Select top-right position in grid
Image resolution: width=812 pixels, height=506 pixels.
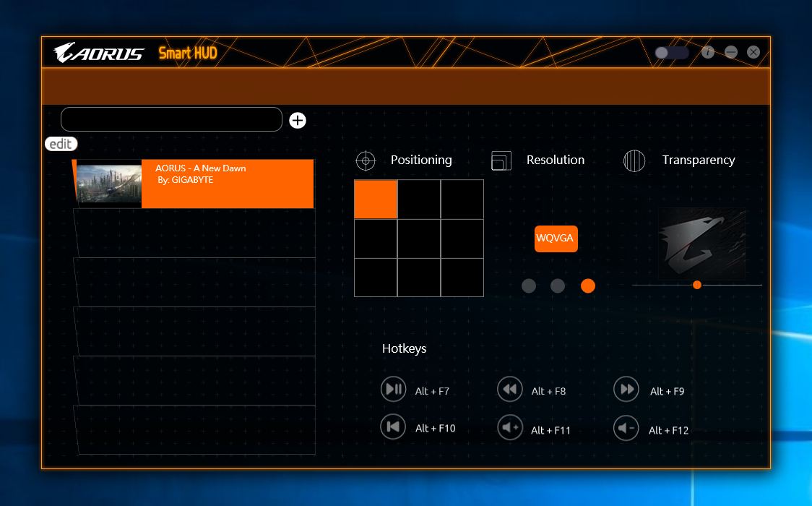coord(462,200)
